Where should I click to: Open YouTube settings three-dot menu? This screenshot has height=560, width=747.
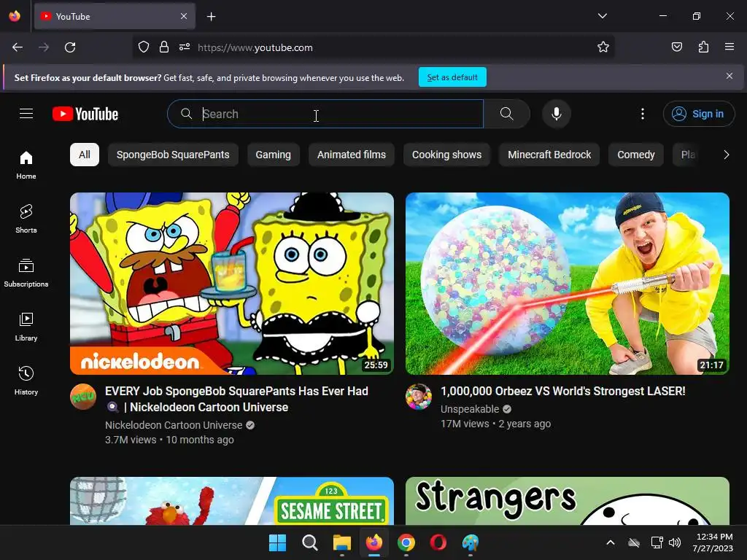642,114
